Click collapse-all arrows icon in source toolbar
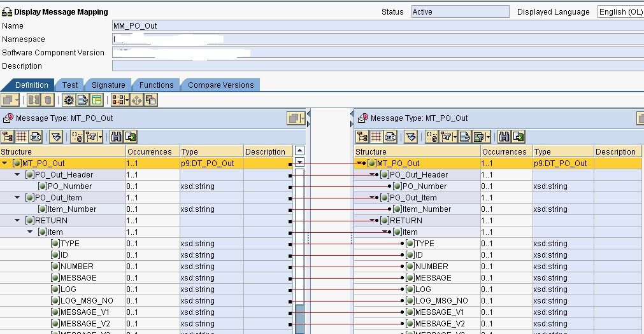Viewport: 644px width, 334px height. pyautogui.click(x=55, y=136)
